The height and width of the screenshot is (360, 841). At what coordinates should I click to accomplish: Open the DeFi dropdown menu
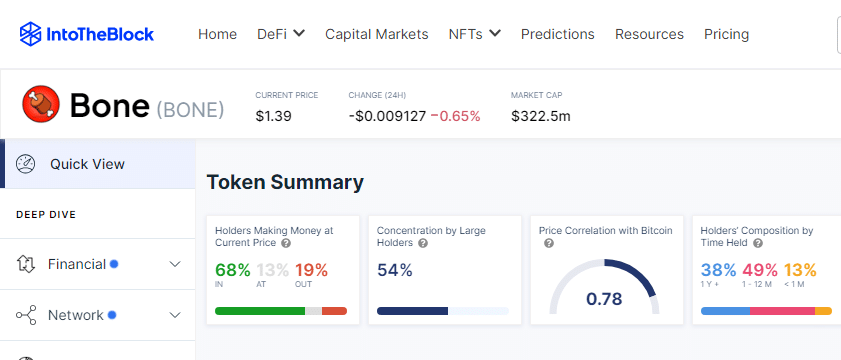(x=281, y=34)
